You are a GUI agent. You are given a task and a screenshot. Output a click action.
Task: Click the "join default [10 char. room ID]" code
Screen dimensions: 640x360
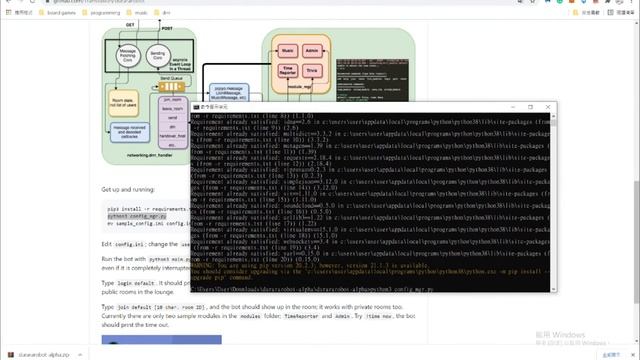(161, 307)
